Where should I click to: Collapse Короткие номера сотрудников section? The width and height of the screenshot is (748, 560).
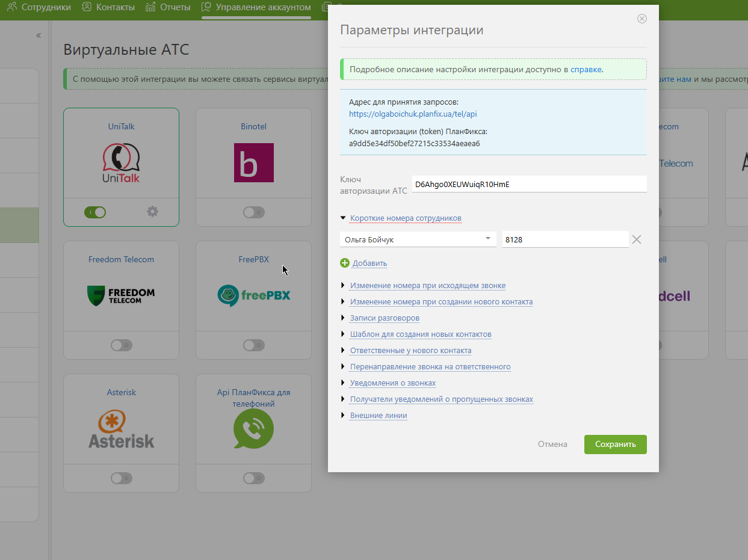click(406, 218)
